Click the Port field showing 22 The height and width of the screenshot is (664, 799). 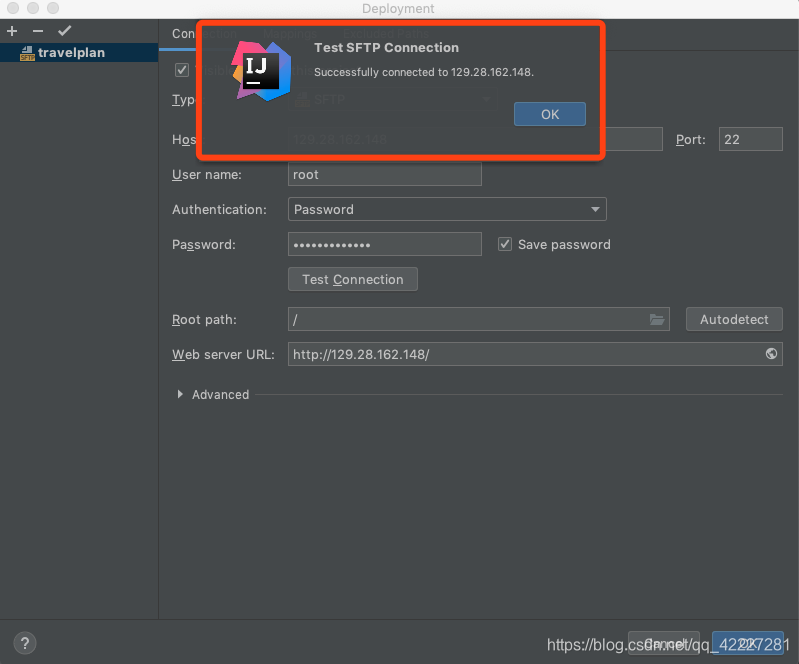click(x=750, y=139)
